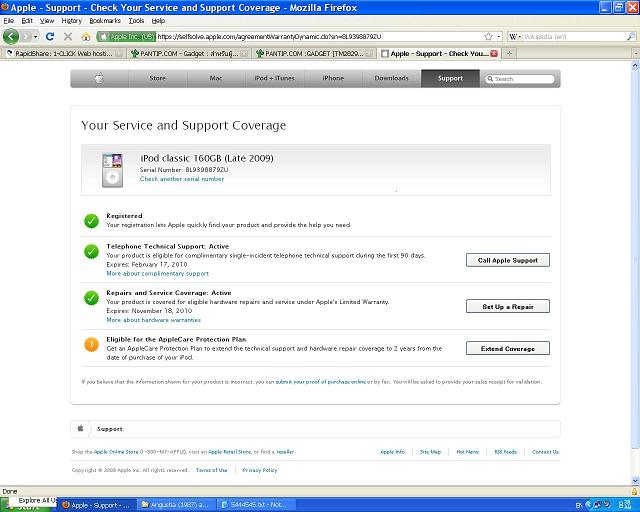This screenshot has height=512, width=640.
Task: Click the Call Apple Support button
Action: point(508,260)
